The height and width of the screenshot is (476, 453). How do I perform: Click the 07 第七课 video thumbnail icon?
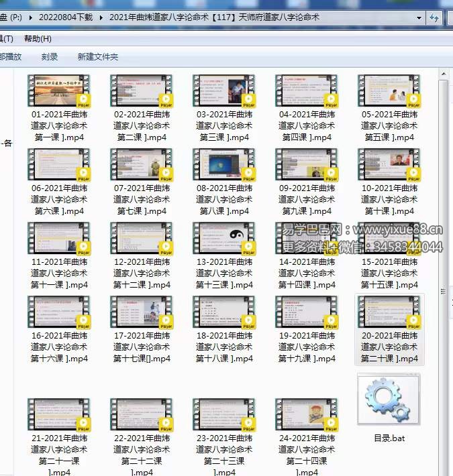[142, 164]
